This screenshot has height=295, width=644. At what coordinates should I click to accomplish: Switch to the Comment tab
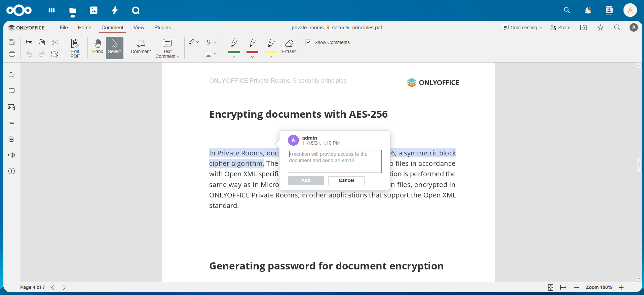click(x=112, y=28)
